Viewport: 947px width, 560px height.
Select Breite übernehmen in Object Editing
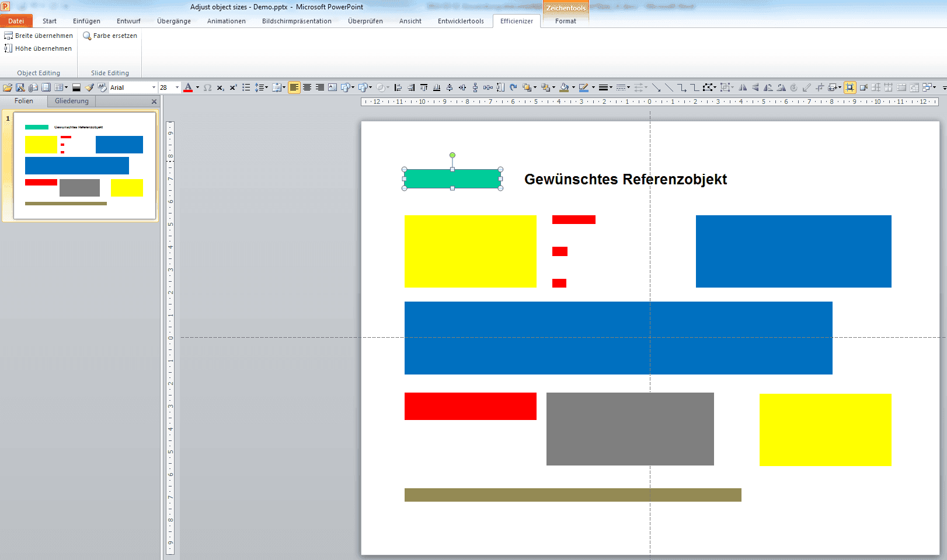pyautogui.click(x=39, y=35)
